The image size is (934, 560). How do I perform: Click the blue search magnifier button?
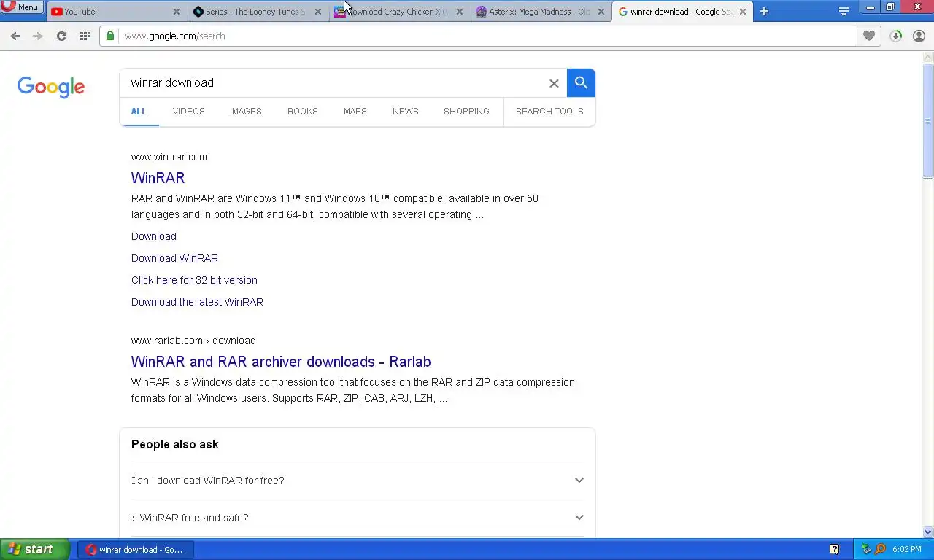581,82
